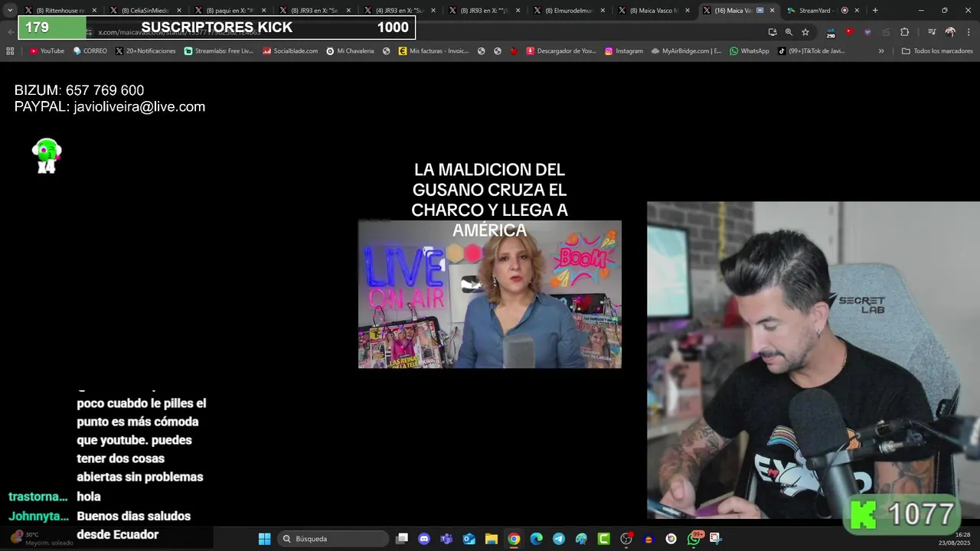Click the Buenos dias saludos chat message
980x551 pixels.
pos(134,526)
